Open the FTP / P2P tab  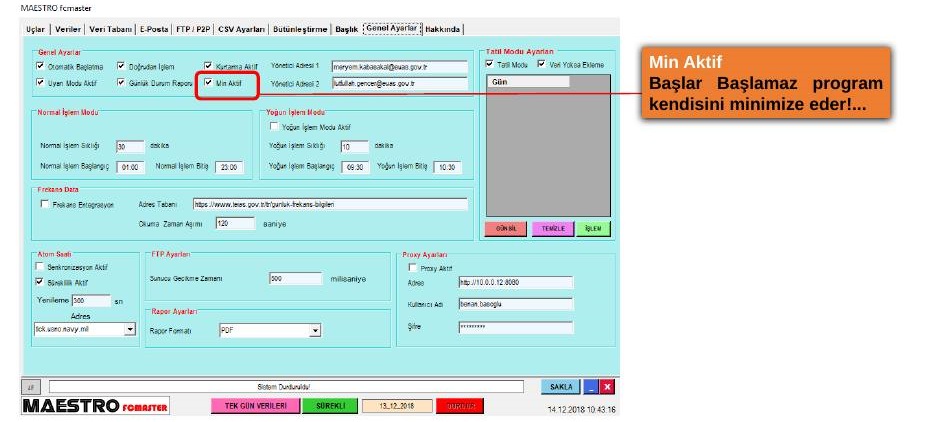(193, 29)
